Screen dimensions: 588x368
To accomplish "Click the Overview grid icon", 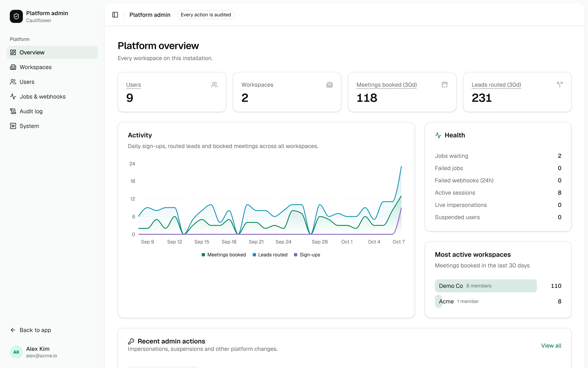I will click(13, 52).
